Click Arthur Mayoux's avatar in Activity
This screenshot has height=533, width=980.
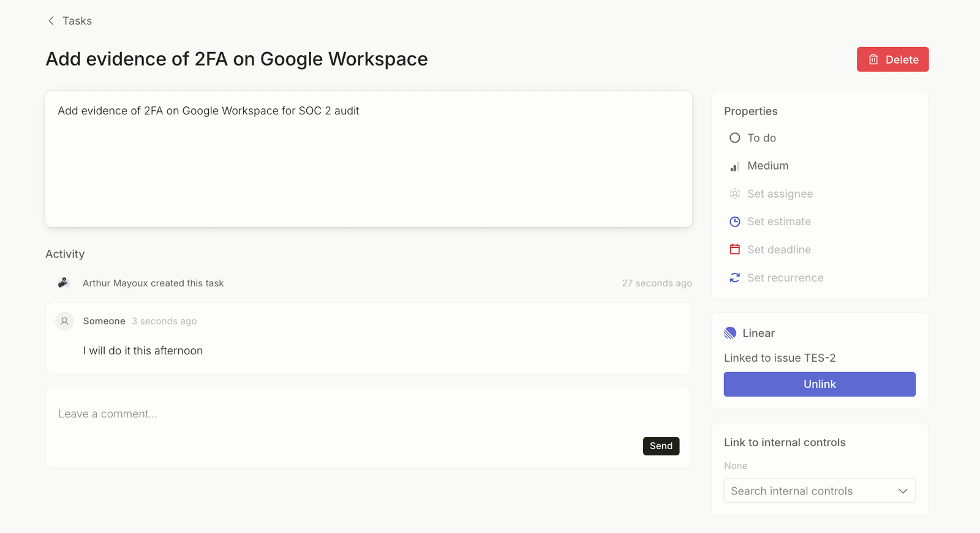point(64,283)
